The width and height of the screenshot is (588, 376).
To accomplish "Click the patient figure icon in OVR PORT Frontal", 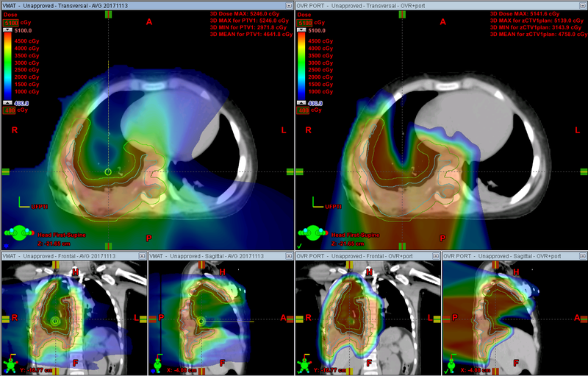I will [305, 363].
